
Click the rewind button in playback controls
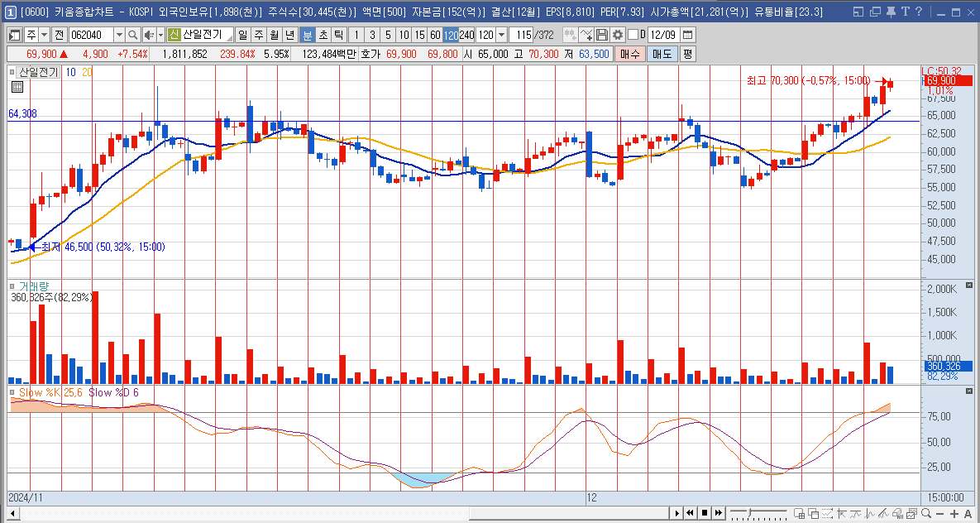click(690, 514)
